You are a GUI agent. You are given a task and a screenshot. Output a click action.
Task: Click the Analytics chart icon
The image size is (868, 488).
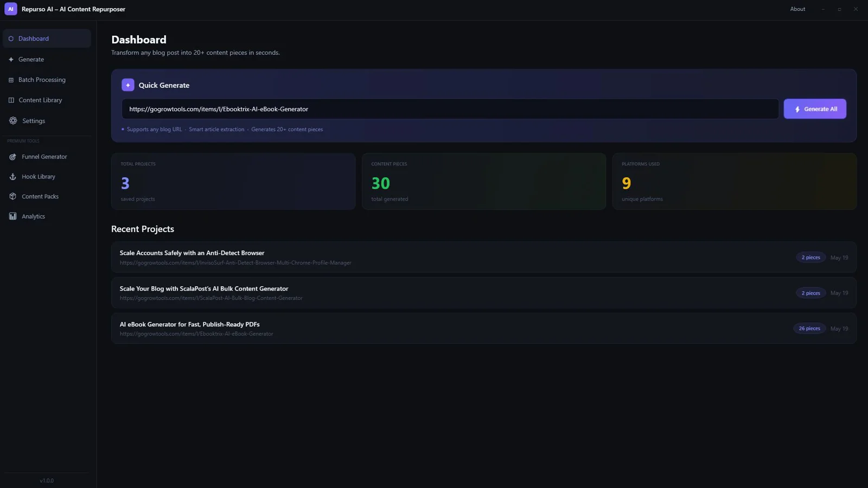point(13,216)
